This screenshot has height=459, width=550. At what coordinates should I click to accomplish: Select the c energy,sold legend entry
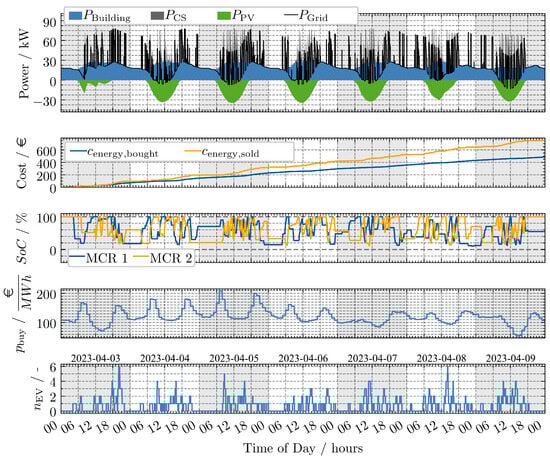[222, 152]
